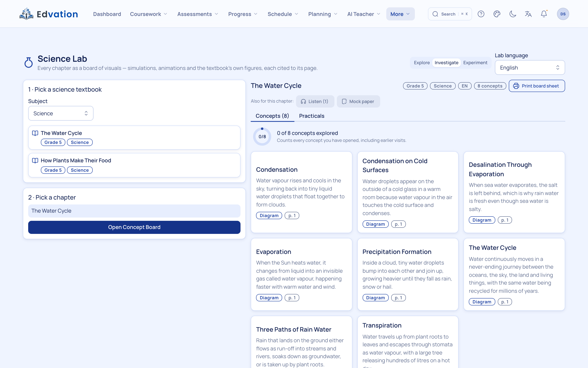This screenshot has height=368, width=588.
Task: Go to Dashboard
Action: click(x=107, y=14)
